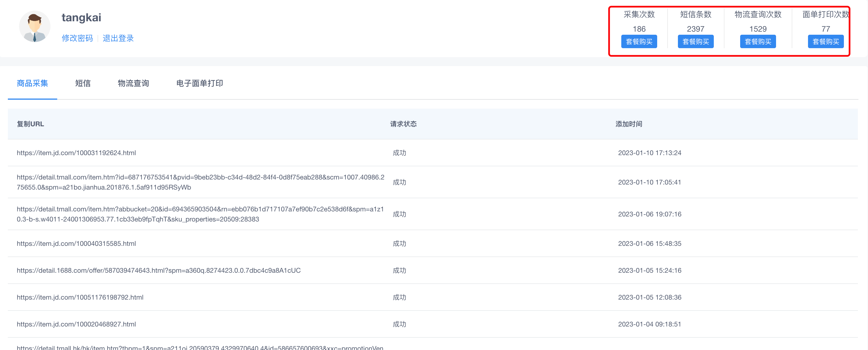Select the 1688.com offer 587039474643 URL
Viewport: 868px width, 350px height.
tap(159, 270)
